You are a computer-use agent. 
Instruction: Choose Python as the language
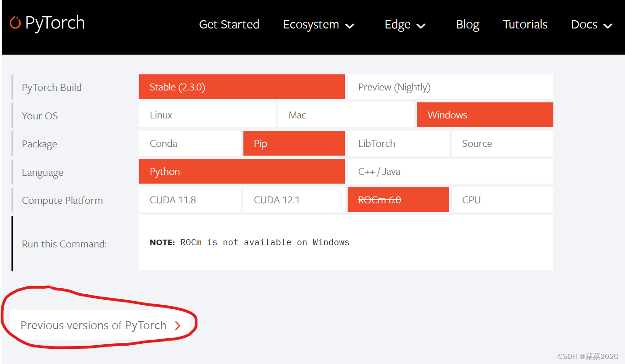tap(242, 171)
